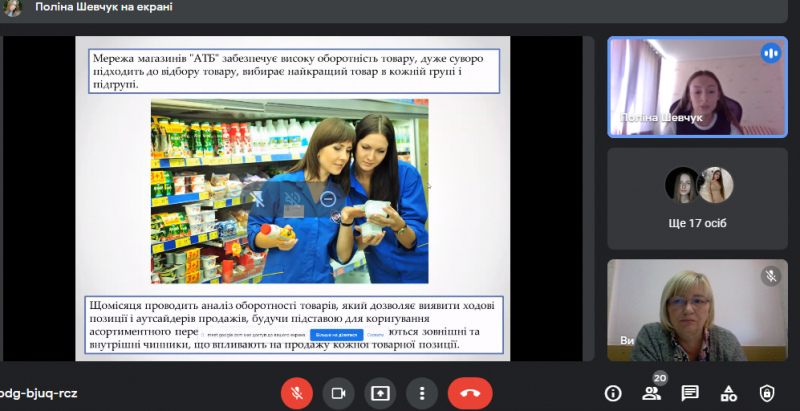The width and height of the screenshot is (800, 411).
Task: Click the first avatar in the 17 others tile
Action: tap(682, 185)
